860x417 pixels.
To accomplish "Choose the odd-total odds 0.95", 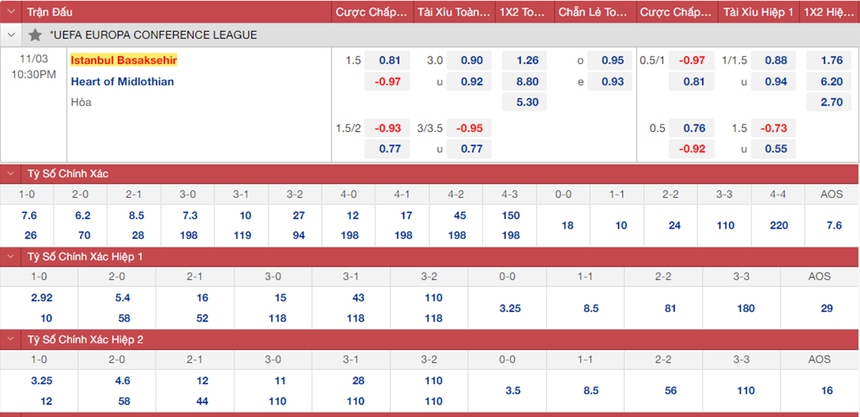I will pyautogui.click(x=612, y=60).
